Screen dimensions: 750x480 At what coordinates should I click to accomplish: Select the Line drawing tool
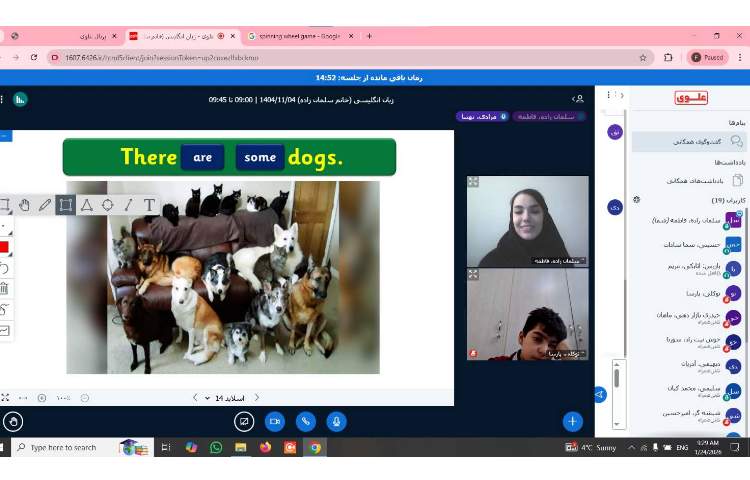128,205
